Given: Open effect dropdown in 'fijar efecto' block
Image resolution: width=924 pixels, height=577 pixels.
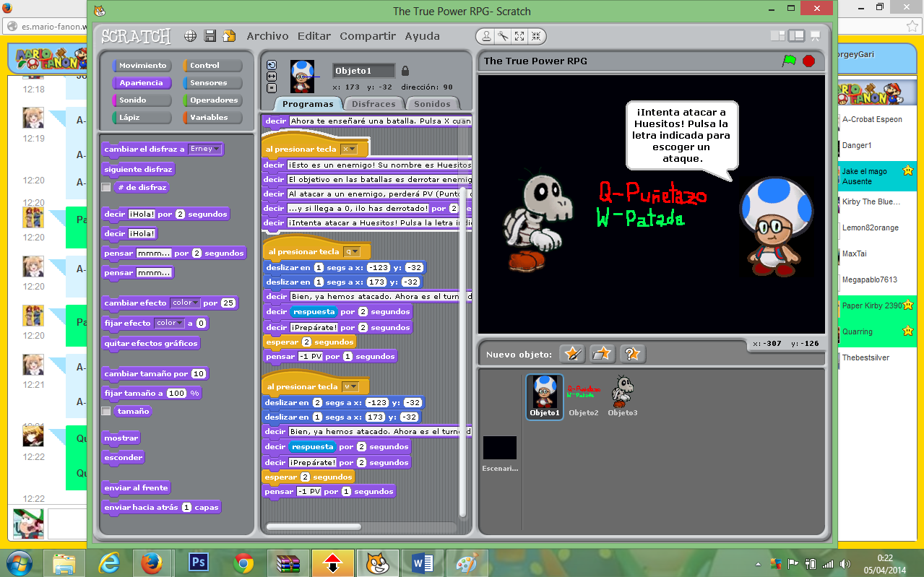Looking at the screenshot, I should pos(170,324).
